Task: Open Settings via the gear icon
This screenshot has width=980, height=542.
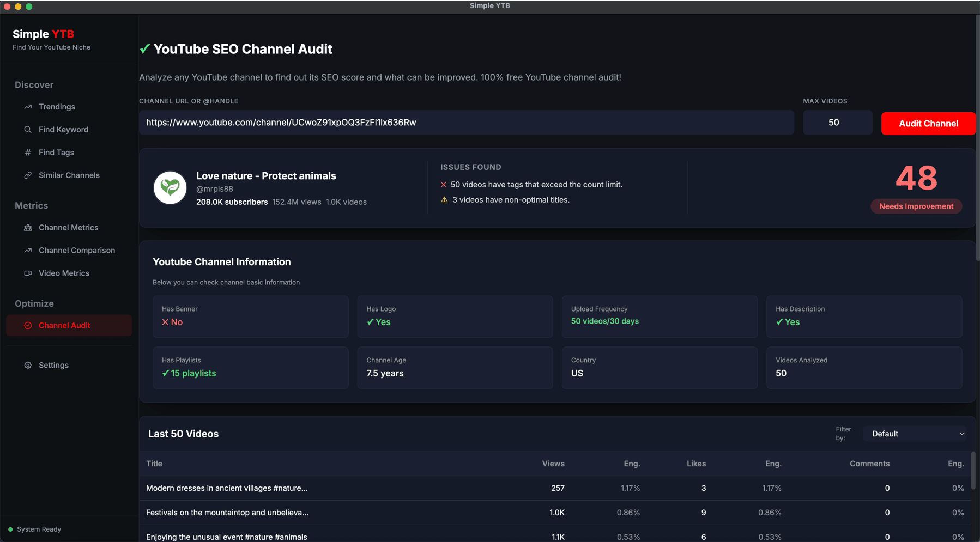Action: [x=27, y=365]
